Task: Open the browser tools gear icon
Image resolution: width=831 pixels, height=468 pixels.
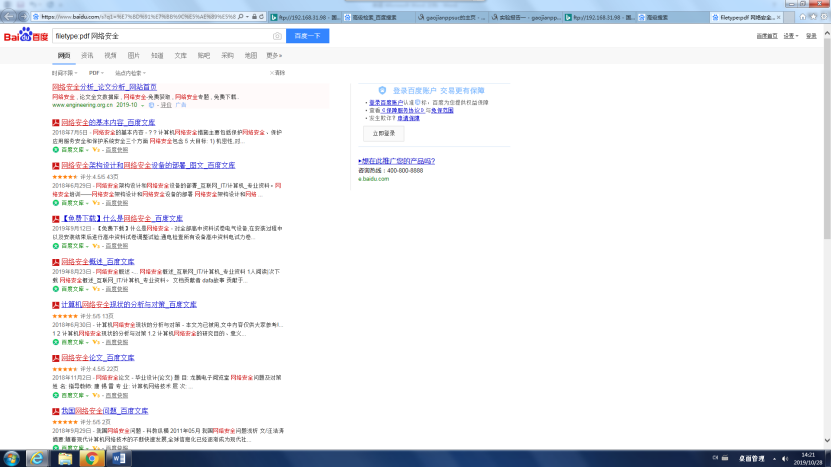Action: pyautogui.click(x=824, y=17)
